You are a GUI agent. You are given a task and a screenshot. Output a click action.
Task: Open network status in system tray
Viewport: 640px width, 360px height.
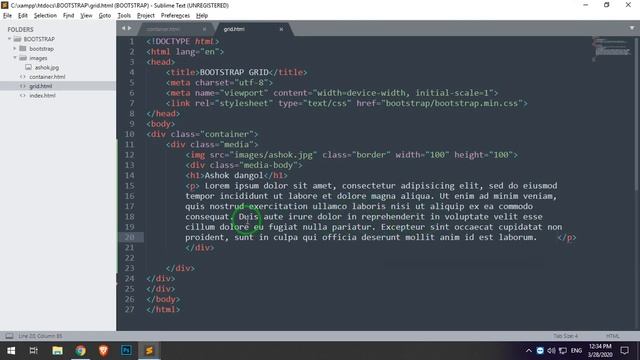(563, 351)
